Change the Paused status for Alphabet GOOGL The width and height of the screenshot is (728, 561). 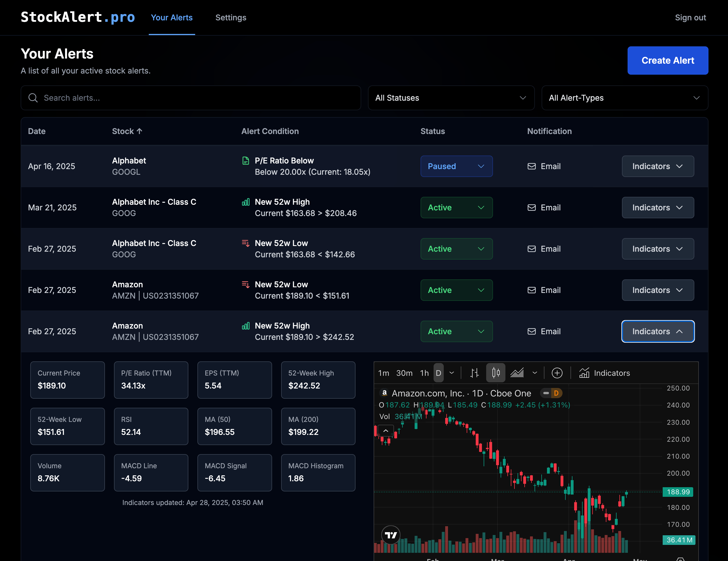(456, 166)
